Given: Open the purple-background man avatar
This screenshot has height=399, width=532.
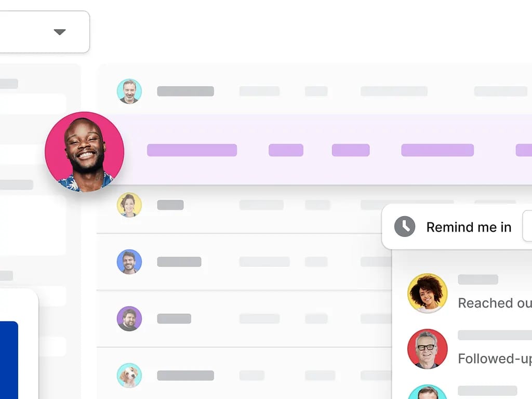Looking at the screenshot, I should [x=129, y=318].
